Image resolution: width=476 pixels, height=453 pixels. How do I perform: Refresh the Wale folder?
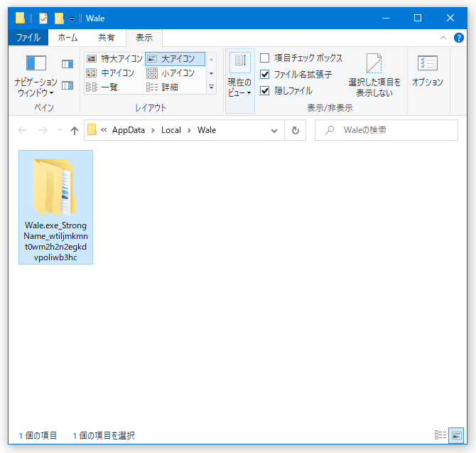point(295,131)
